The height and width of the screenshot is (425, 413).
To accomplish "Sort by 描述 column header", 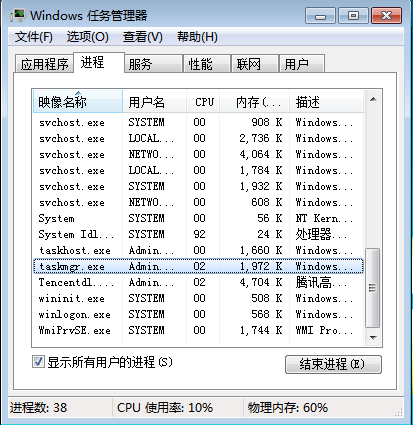I will point(326,102).
